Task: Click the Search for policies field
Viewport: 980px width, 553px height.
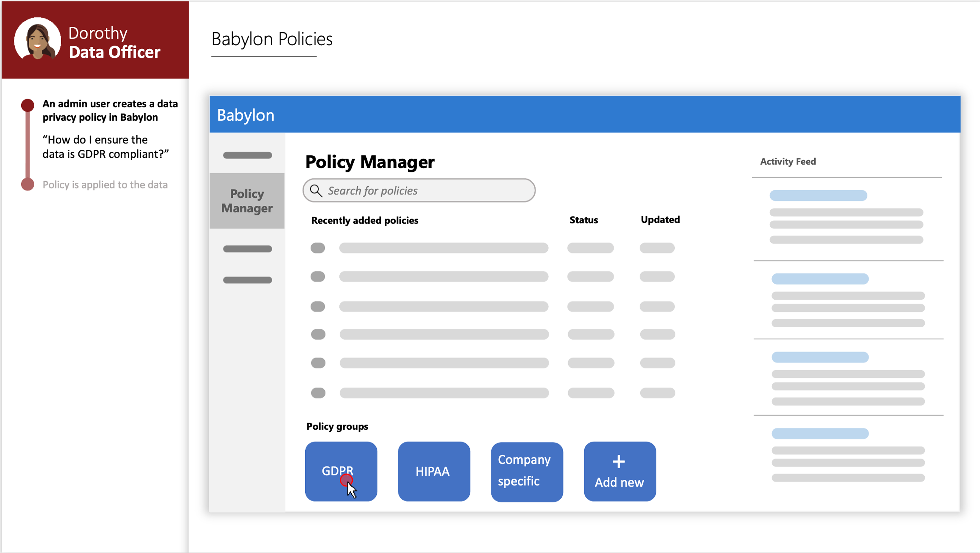Action: click(x=419, y=190)
